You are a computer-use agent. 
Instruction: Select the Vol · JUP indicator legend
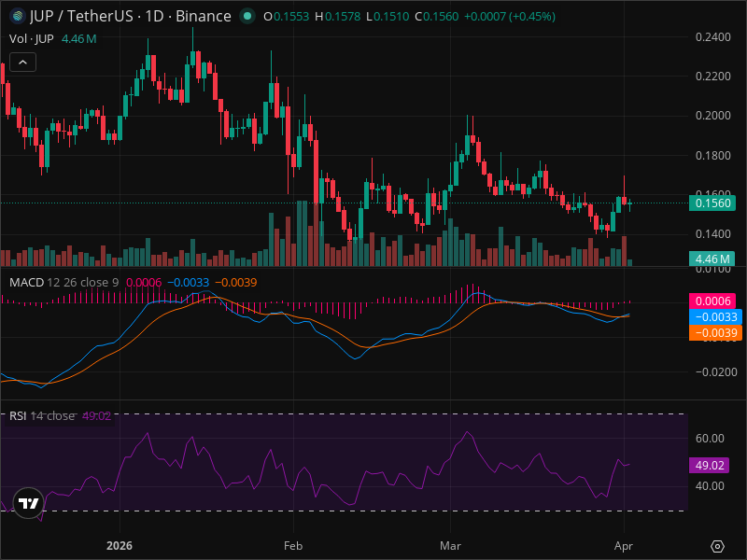pyautogui.click(x=32, y=38)
